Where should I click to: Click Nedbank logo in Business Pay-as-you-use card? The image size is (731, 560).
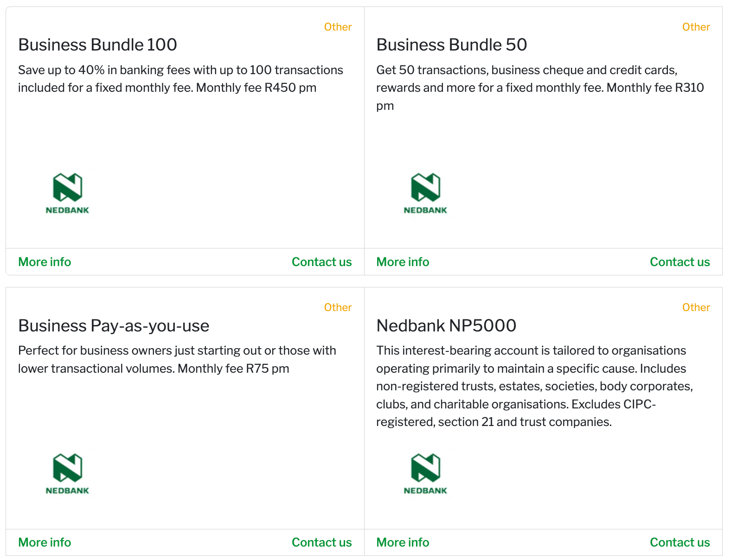(67, 474)
